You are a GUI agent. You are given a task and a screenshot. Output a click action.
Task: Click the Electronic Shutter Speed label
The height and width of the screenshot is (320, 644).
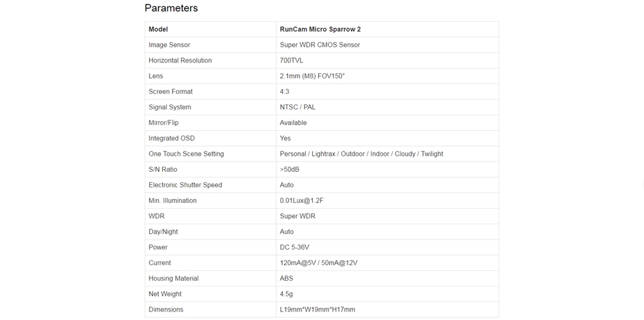(185, 185)
